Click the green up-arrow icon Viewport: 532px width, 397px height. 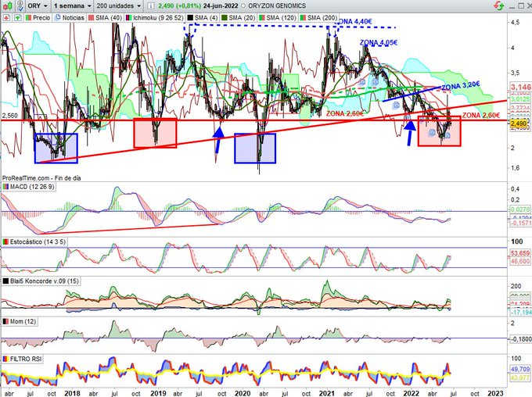pyautogui.click(x=18, y=18)
